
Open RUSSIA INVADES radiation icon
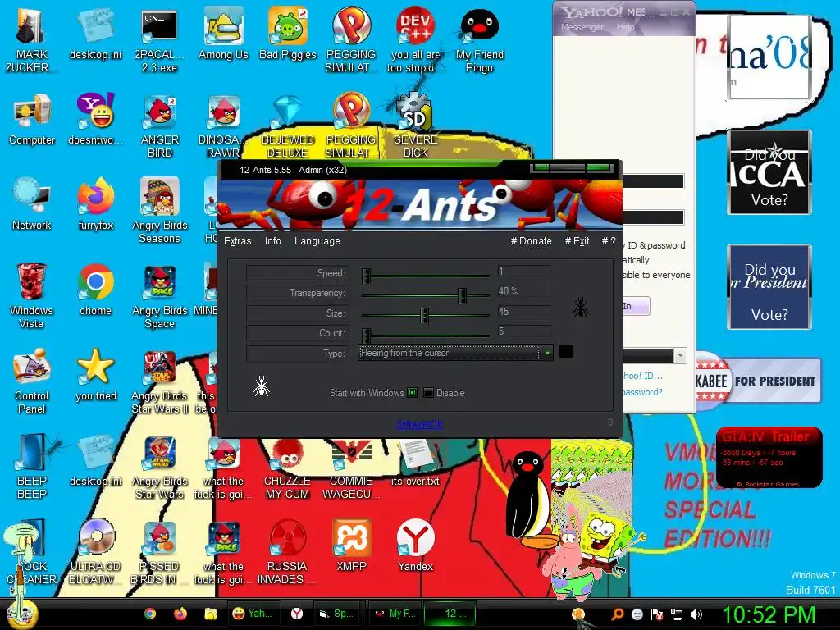(287, 550)
